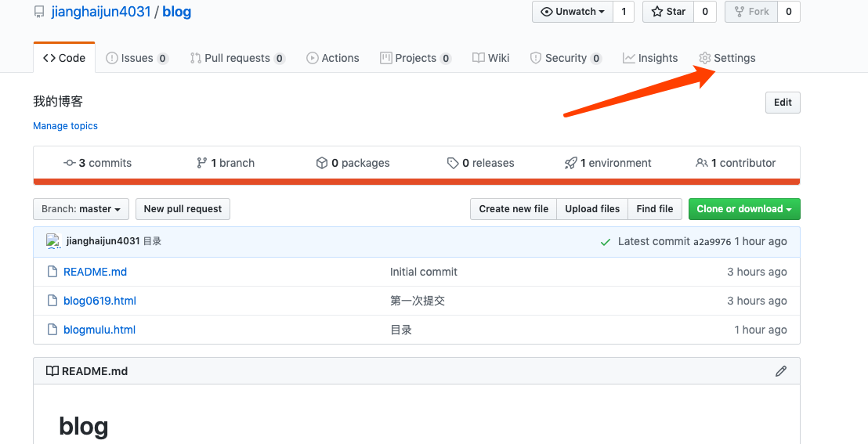The width and height of the screenshot is (868, 444).
Task: Click the latest commit message 目录 beside the committer name
Action: coord(152,241)
